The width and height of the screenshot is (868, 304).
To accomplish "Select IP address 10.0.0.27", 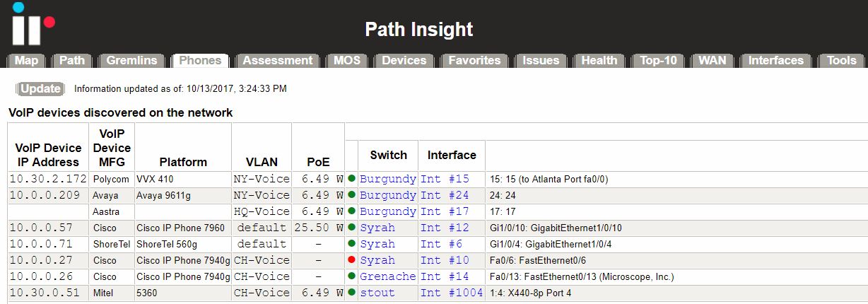I will click(41, 260).
